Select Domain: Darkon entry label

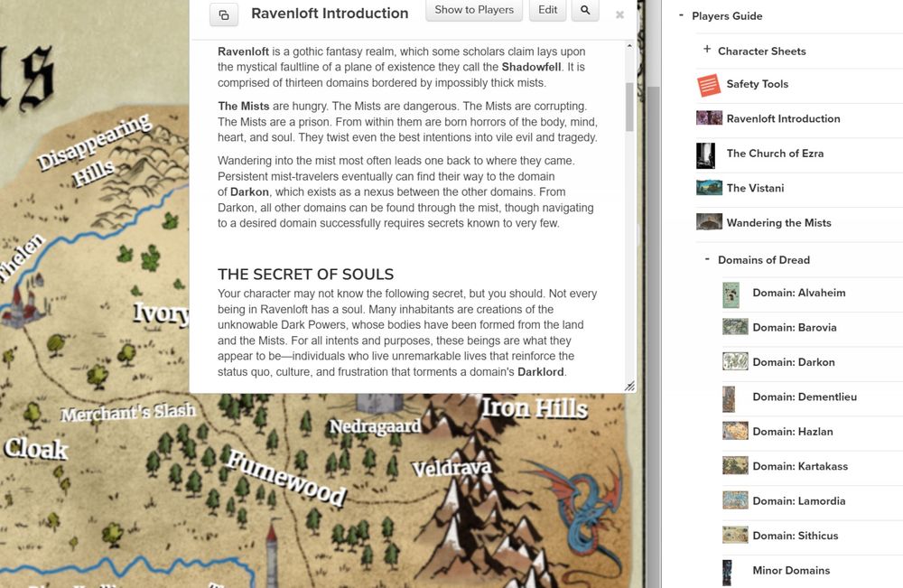click(x=794, y=362)
